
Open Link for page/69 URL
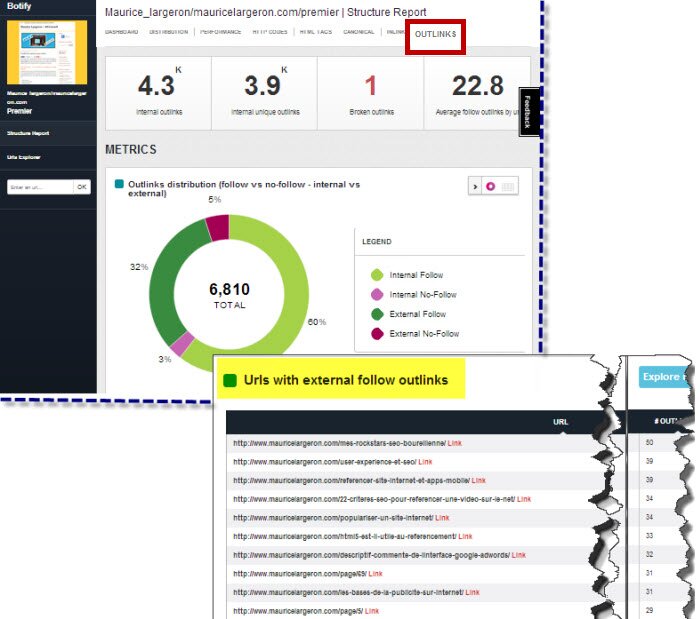click(x=375, y=573)
